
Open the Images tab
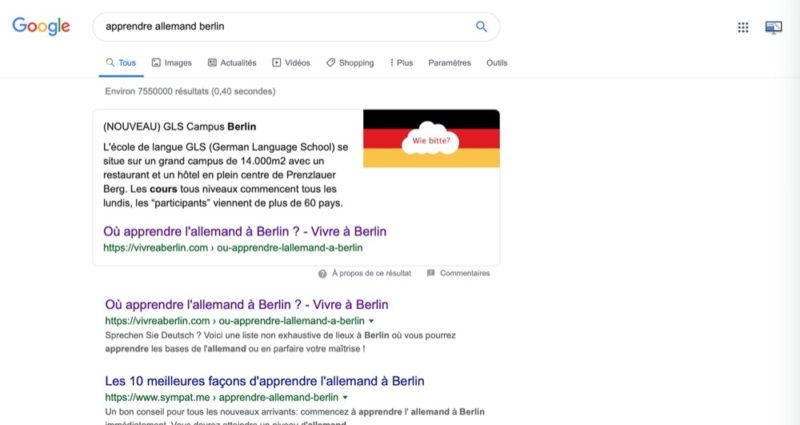point(172,63)
